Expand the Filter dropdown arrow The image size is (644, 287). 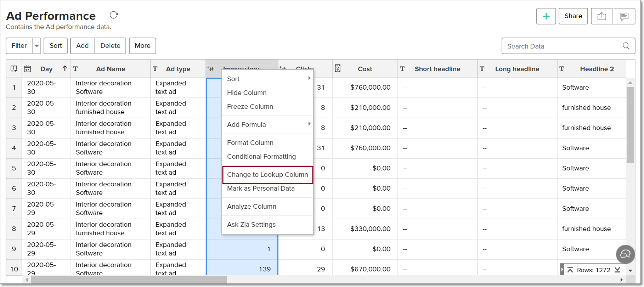click(37, 46)
